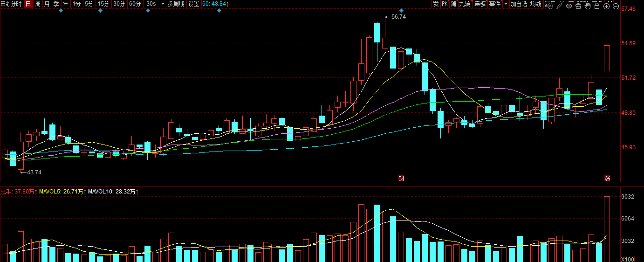Click the 43.74 low price label
Viewport: 644px width, 262px height.
(x=34, y=172)
